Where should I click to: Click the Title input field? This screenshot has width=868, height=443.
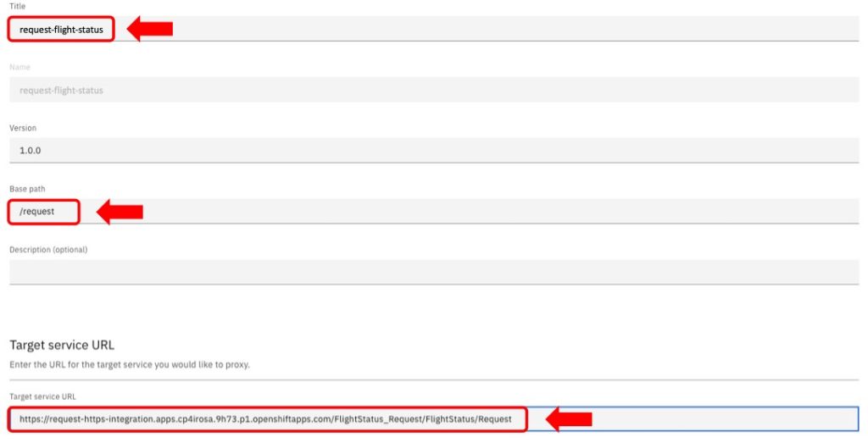coord(434,29)
